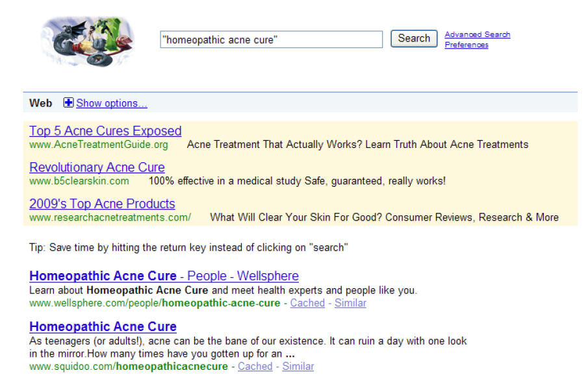This screenshot has height=377, width=588.
Task: Click the 'Learn about Homeopathic Acne Cure' snippet
Action: tap(223, 290)
